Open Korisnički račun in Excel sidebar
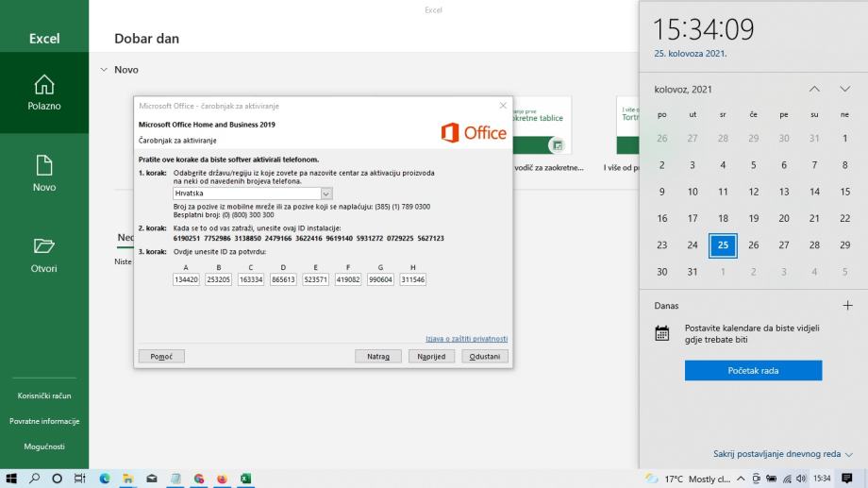This screenshot has width=868, height=488. coord(44,395)
